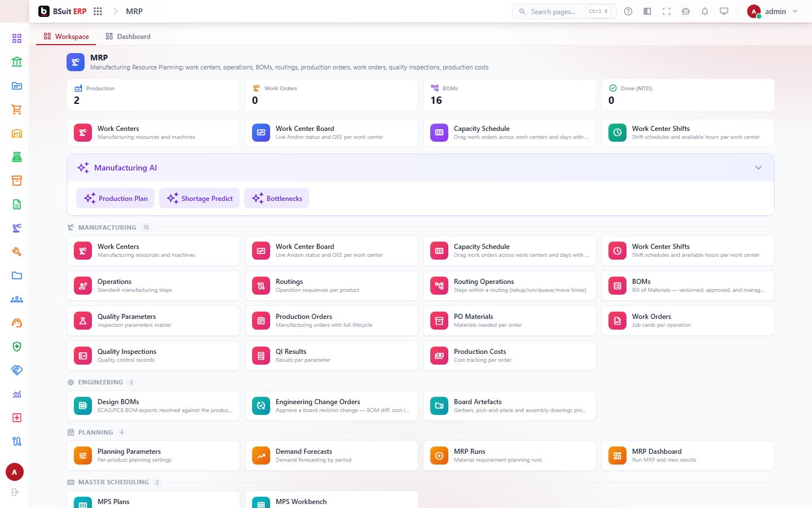Open the MRP Dashboard card
The image size is (812, 508).
tap(688, 456)
